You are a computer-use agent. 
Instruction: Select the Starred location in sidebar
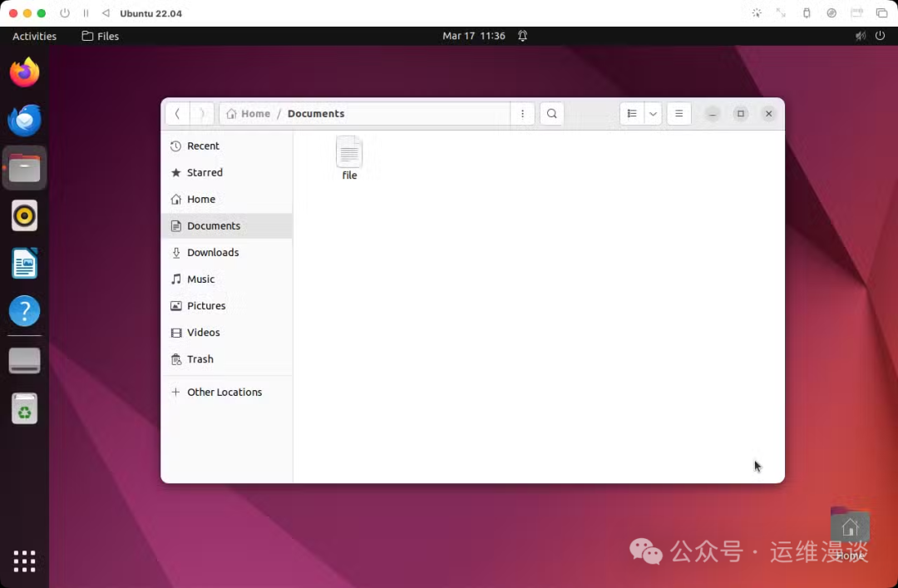click(205, 172)
